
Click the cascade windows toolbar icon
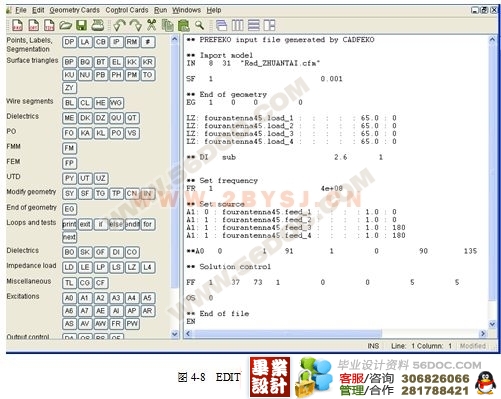click(x=221, y=25)
